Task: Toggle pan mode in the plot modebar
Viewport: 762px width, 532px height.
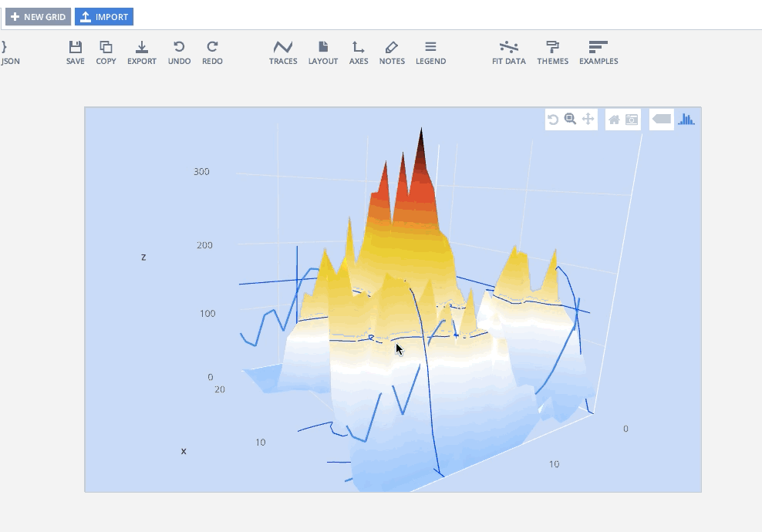Action: 588,119
